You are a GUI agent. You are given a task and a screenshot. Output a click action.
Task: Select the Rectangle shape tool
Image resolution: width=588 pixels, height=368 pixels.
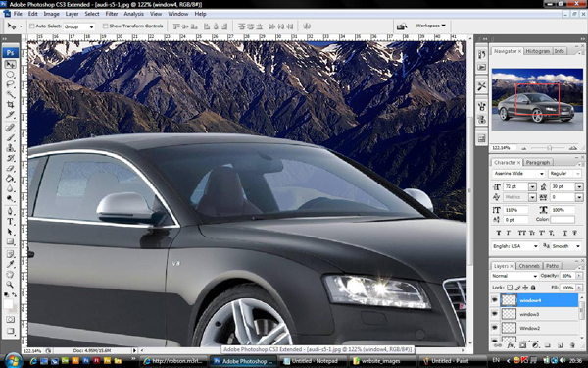10,241
